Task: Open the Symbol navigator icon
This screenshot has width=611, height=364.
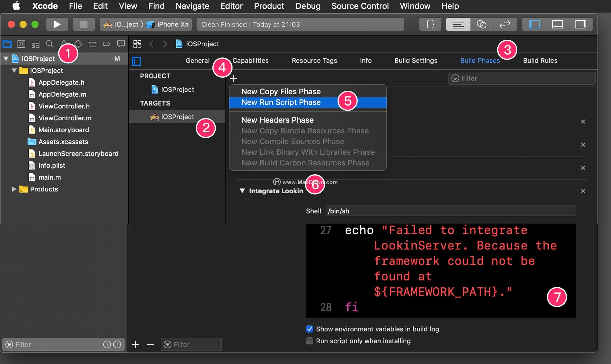Action: (35, 44)
